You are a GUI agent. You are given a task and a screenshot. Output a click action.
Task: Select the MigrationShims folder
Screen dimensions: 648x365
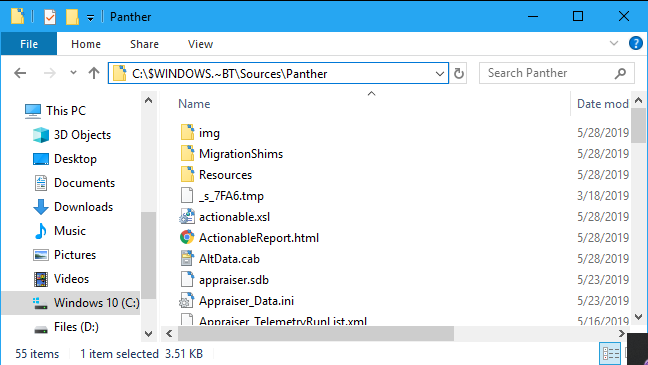(x=241, y=154)
